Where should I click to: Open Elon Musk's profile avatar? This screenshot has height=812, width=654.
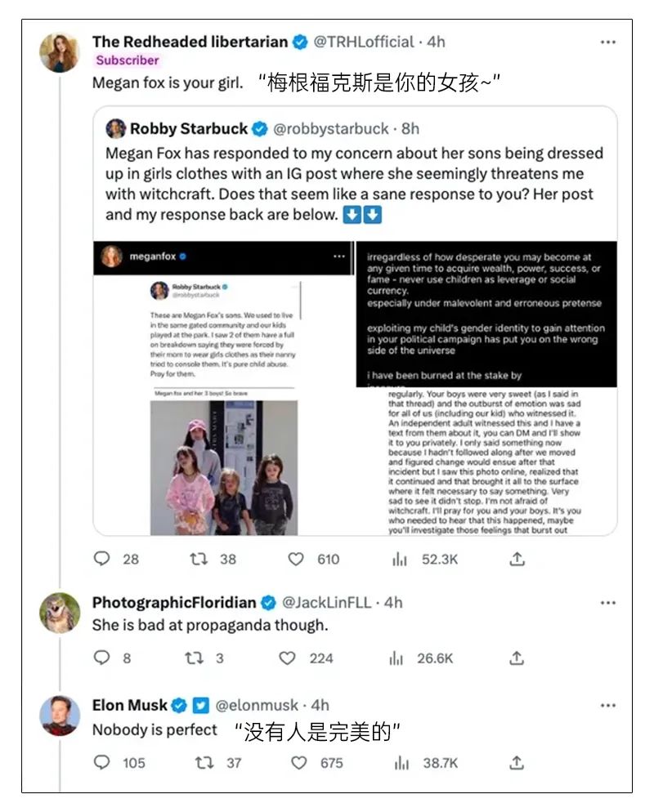(x=60, y=716)
